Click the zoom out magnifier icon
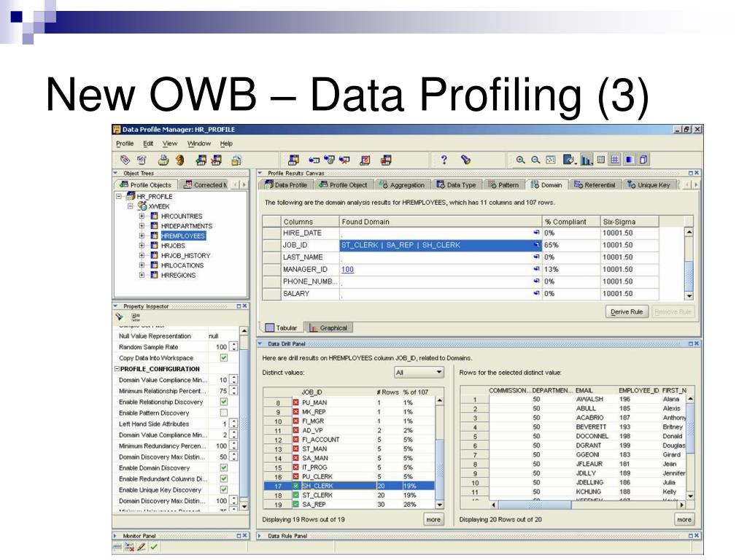 [x=535, y=160]
